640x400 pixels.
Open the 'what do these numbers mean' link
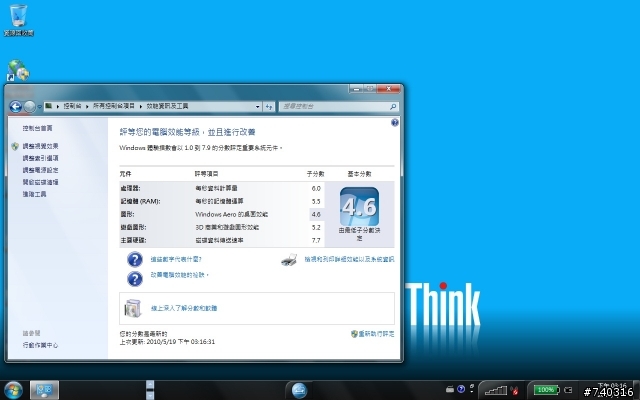pyautogui.click(x=176, y=259)
